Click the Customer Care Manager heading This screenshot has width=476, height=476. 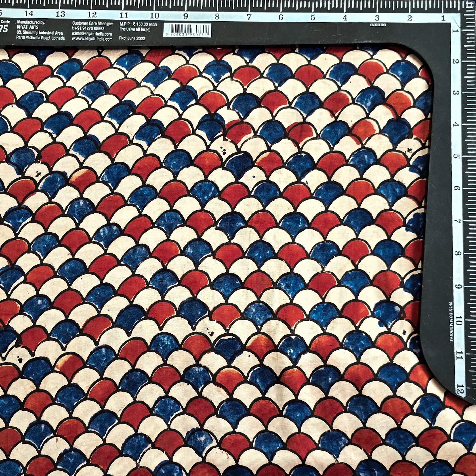tap(93, 24)
